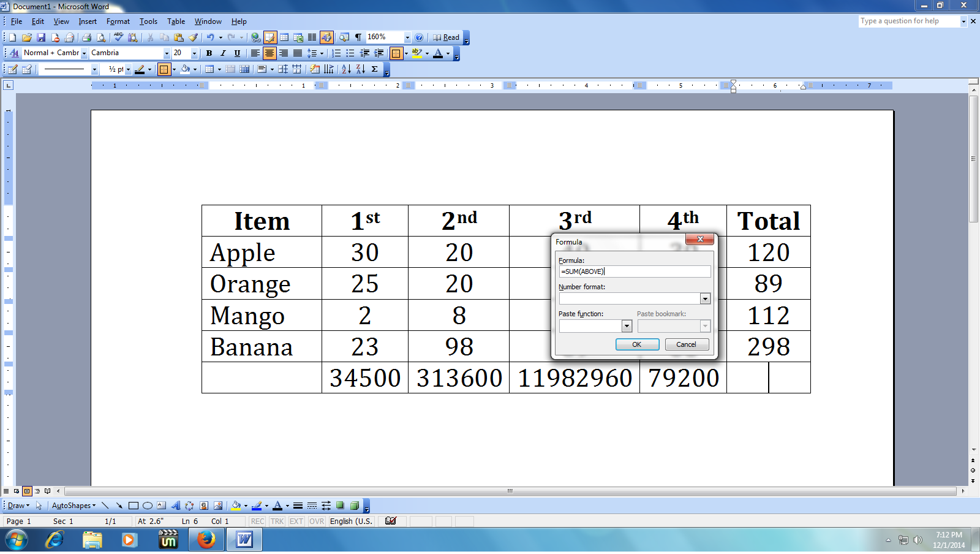
Task: Click the Print Preview icon
Action: click(x=101, y=37)
